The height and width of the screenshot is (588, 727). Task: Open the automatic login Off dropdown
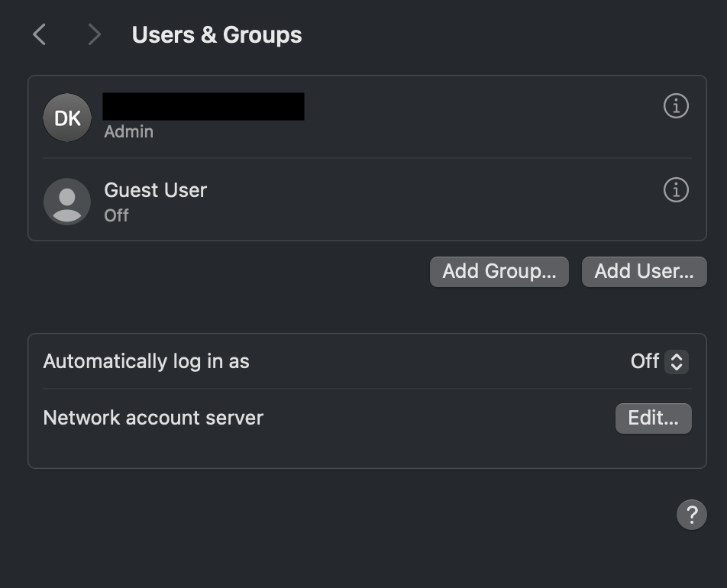645,361
